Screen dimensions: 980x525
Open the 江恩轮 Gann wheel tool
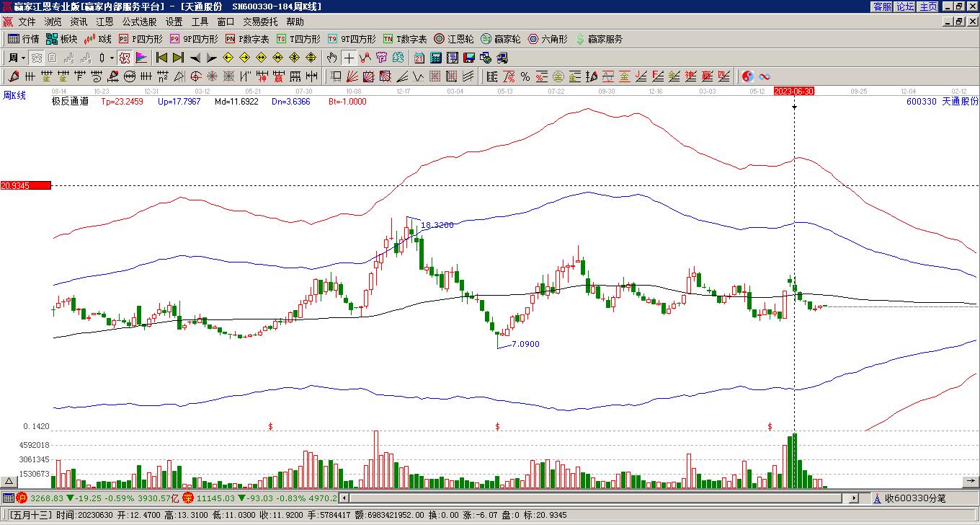454,39
